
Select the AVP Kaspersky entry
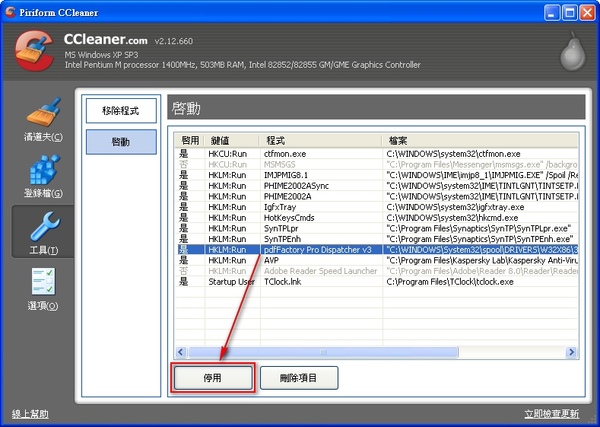pos(377,261)
